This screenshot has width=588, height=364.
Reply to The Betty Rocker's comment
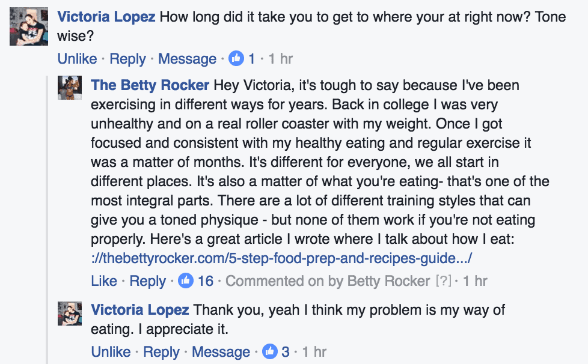coord(147,281)
